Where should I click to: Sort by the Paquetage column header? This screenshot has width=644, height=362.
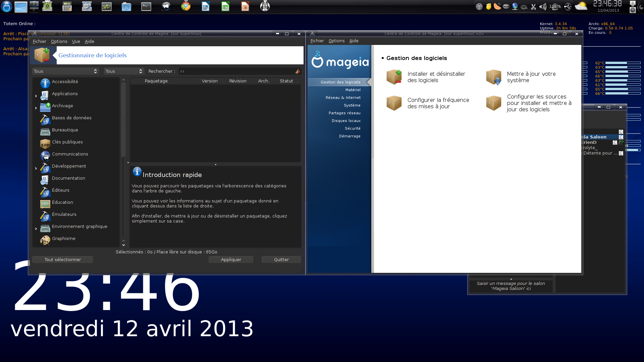(156, 81)
